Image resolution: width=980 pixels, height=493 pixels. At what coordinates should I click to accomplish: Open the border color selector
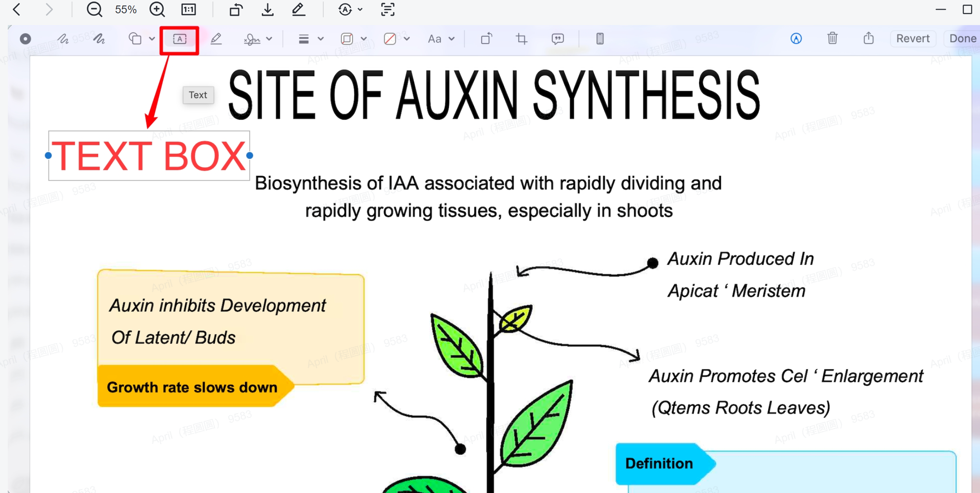[347, 39]
